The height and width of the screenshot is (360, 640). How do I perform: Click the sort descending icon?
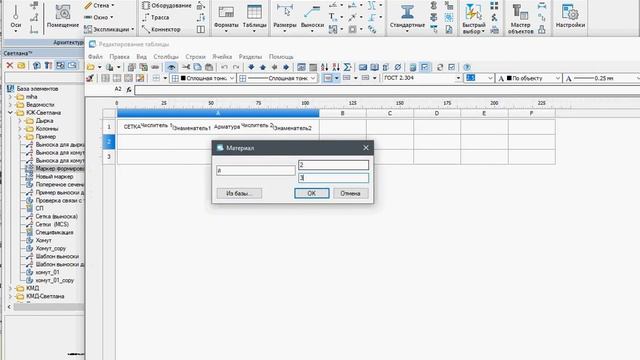point(336,67)
